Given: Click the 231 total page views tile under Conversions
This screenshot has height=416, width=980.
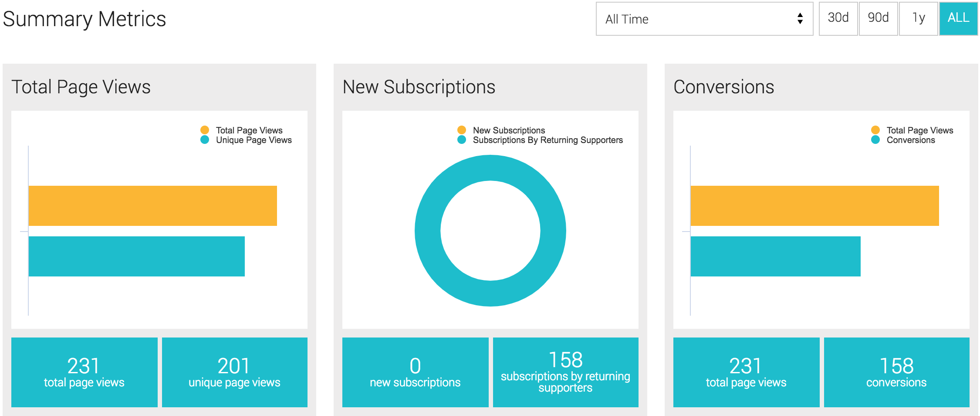Looking at the screenshot, I should (747, 372).
